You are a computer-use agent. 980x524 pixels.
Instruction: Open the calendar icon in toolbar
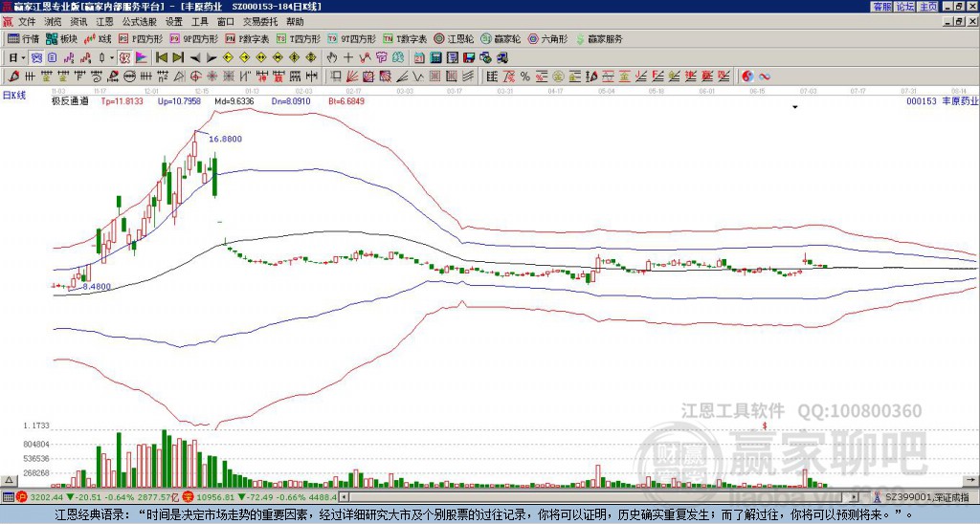coord(419,58)
